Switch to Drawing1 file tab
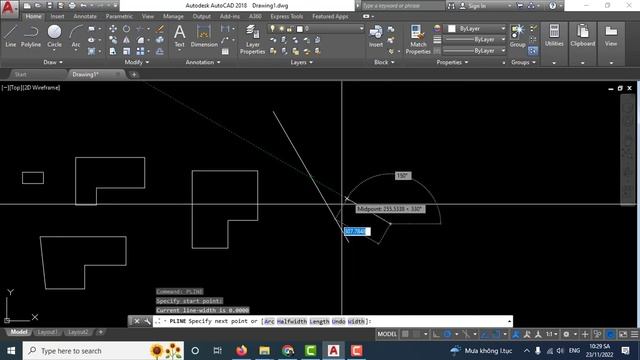The image size is (640, 360). [x=86, y=74]
